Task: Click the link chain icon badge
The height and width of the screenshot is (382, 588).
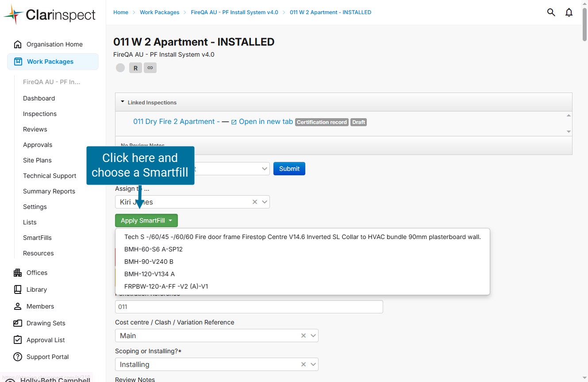Action: click(150, 68)
